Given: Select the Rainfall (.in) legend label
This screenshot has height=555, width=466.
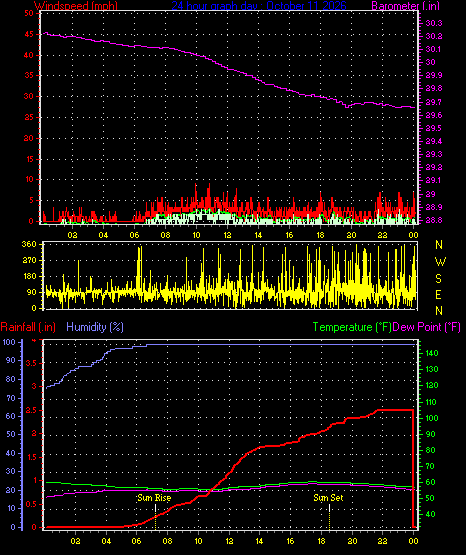Looking at the screenshot, I should 28,327.
